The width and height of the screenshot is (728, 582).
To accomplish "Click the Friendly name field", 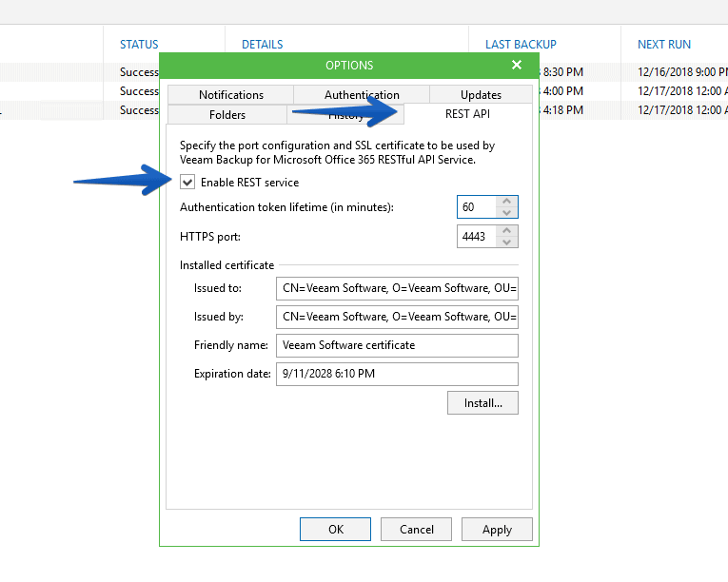I will [x=397, y=345].
